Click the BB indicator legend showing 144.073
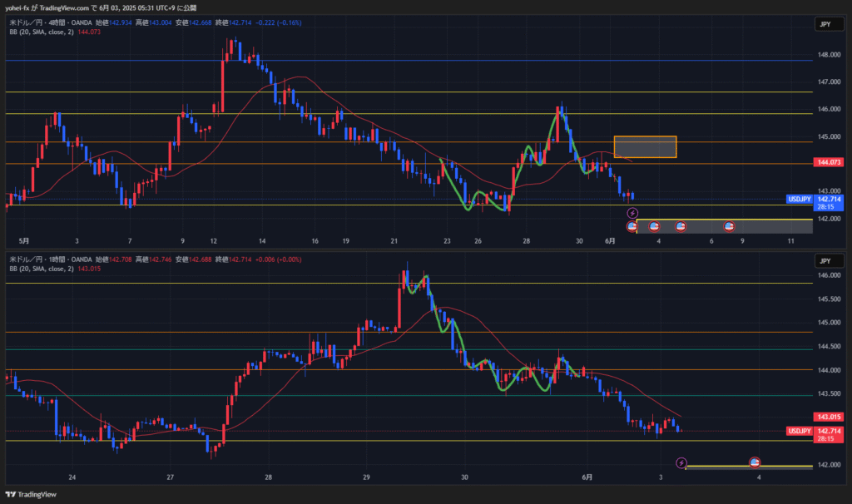852x504 pixels. tap(55, 32)
